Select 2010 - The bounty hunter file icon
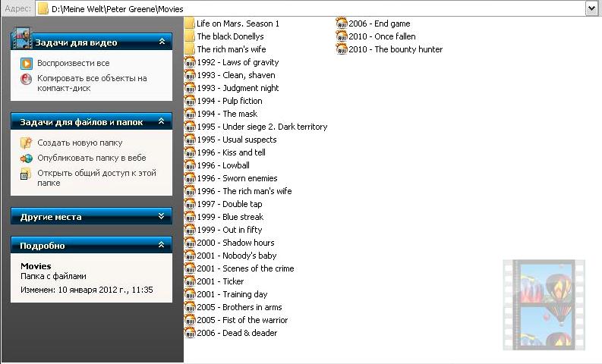This screenshot has height=364, width=602. (x=342, y=49)
